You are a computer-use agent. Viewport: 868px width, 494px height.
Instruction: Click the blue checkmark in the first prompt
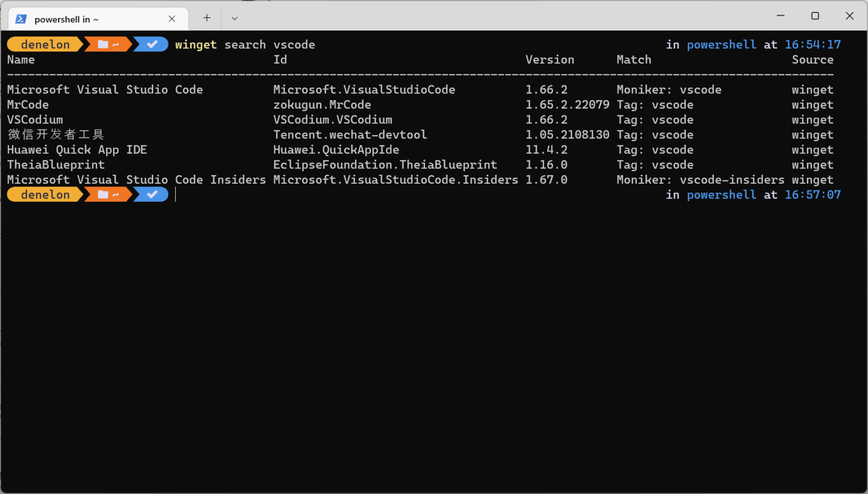[x=150, y=44]
